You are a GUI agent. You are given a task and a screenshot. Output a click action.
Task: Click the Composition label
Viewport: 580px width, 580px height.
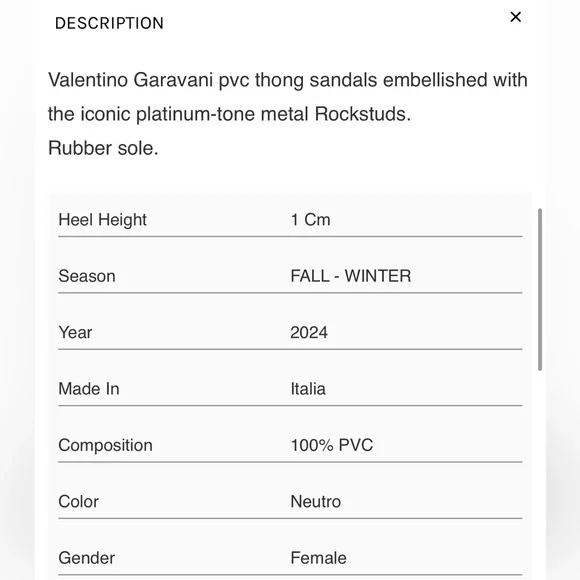105,445
